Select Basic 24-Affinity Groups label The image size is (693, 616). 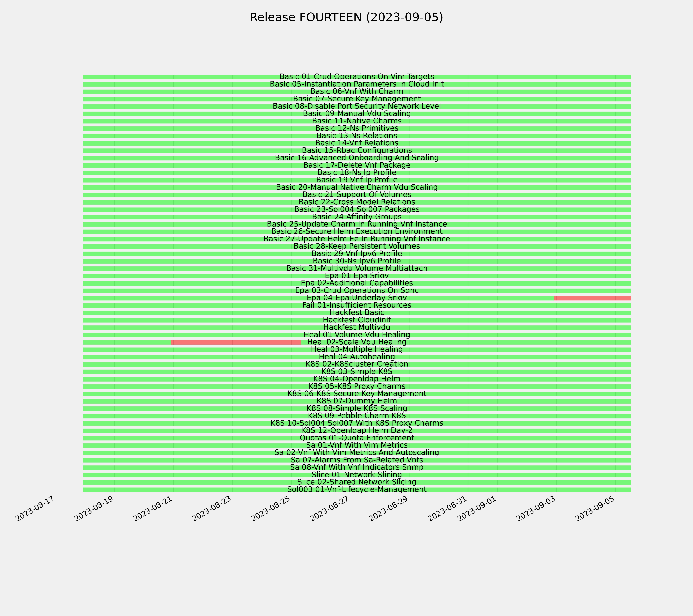[357, 217]
